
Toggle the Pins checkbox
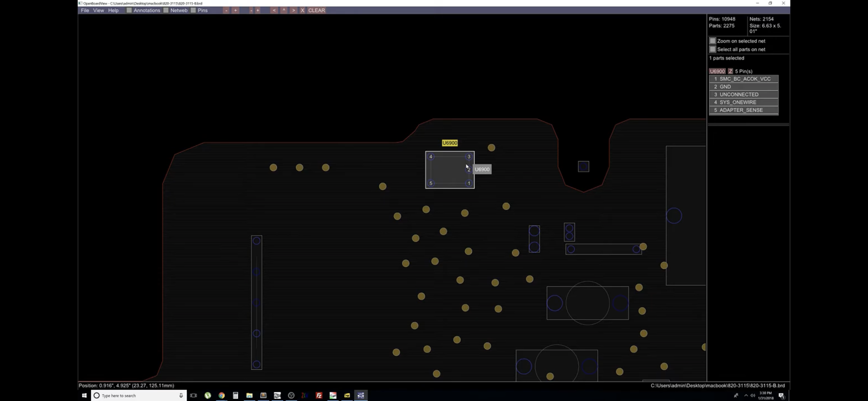(193, 10)
